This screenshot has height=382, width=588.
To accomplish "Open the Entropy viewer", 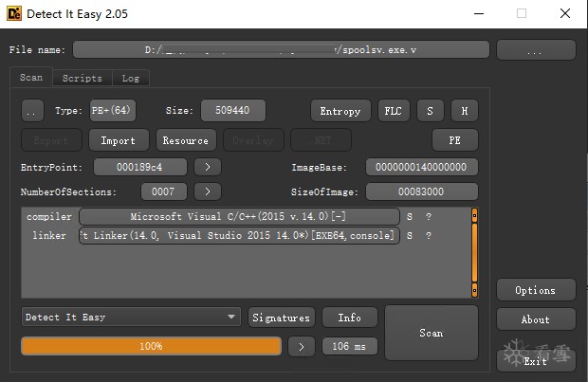I will (340, 111).
